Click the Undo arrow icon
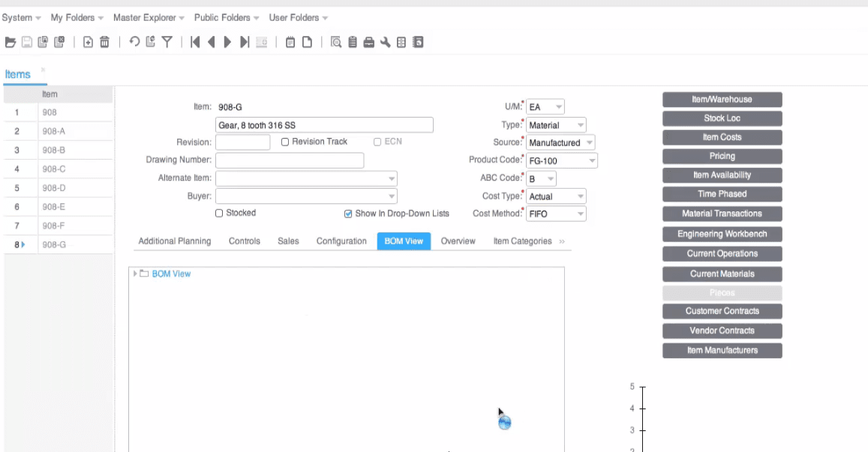Image resolution: width=868 pixels, height=452 pixels. [134, 42]
